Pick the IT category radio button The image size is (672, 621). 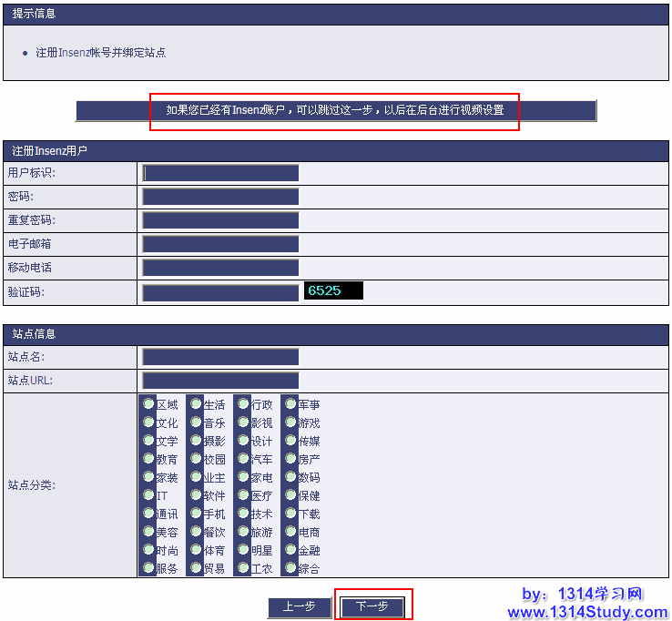[x=148, y=494]
